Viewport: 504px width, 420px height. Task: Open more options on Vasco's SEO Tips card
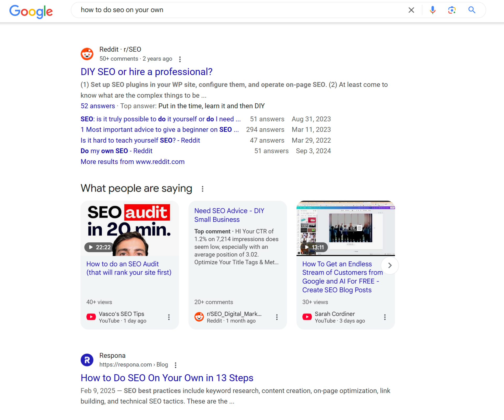(x=169, y=317)
